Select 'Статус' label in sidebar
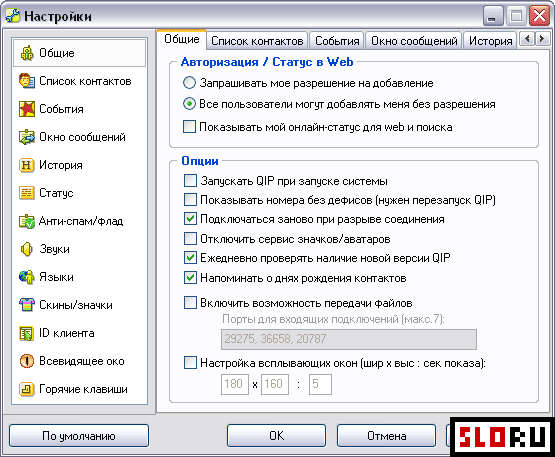 pyautogui.click(x=56, y=193)
